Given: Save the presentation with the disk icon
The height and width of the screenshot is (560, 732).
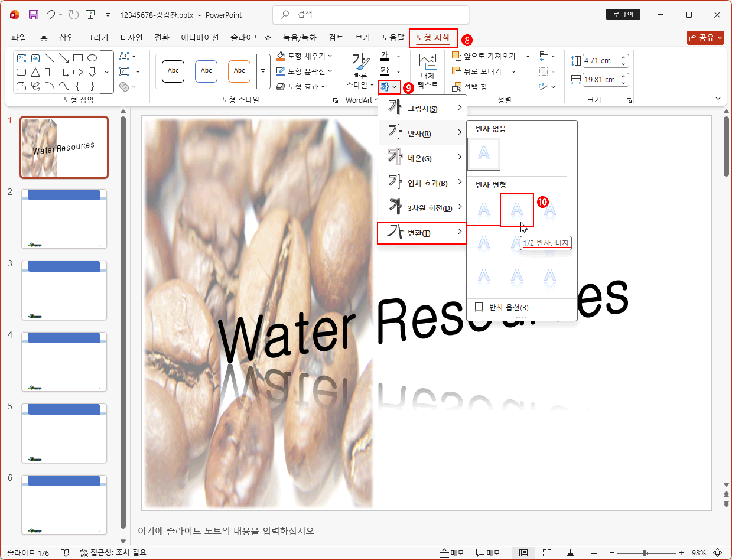Looking at the screenshot, I should (x=34, y=15).
